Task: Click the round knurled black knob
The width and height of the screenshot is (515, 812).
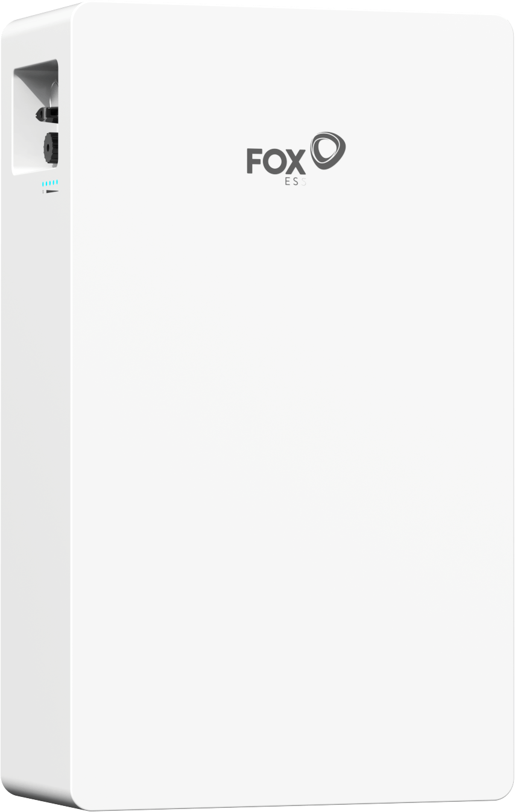Action: 51,148
